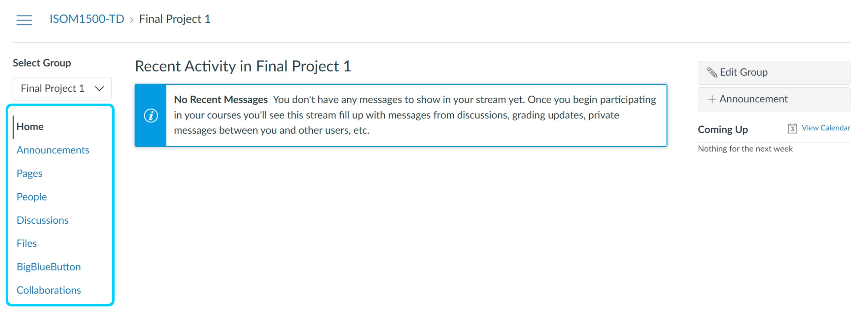The width and height of the screenshot is (868, 318).
Task: Open the hamburger navigation menu
Action: click(x=24, y=20)
